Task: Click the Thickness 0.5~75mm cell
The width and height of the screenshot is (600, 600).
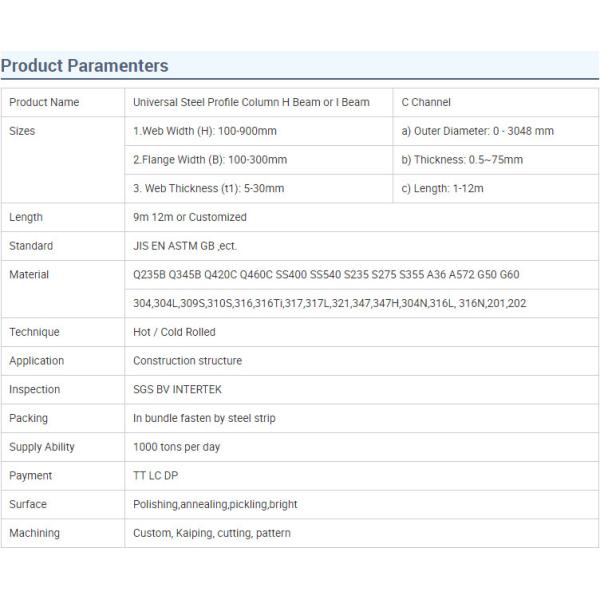Action: 461,160
